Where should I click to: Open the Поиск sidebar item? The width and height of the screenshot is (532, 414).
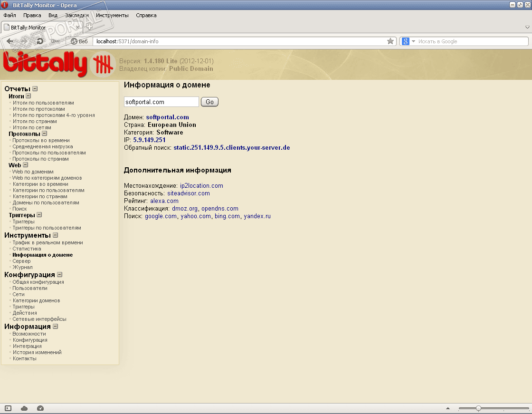(19, 209)
